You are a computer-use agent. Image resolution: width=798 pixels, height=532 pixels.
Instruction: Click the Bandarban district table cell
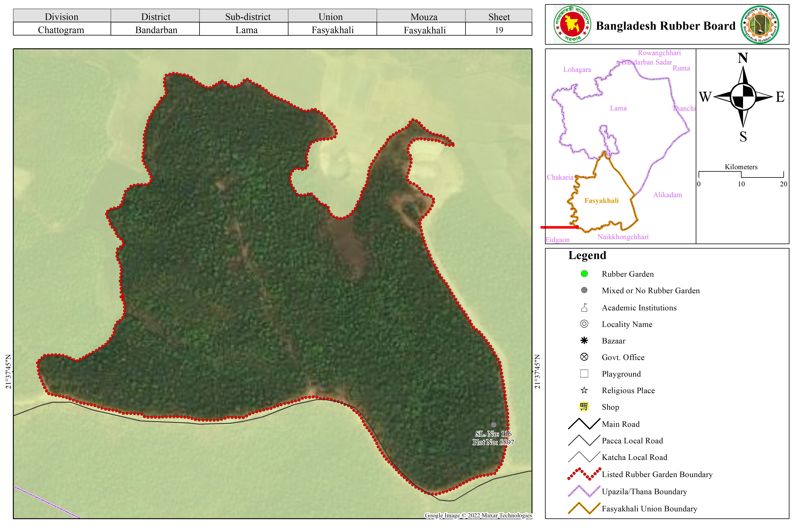coord(156,30)
